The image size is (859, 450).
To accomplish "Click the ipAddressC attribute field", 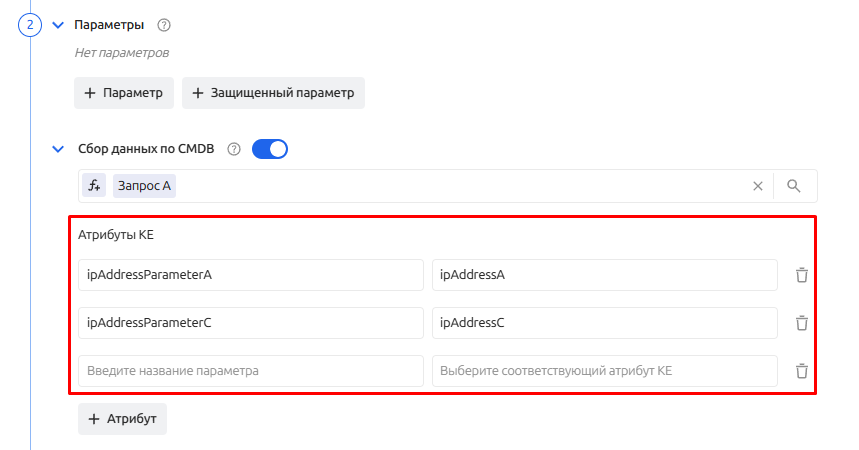I will click(x=604, y=323).
